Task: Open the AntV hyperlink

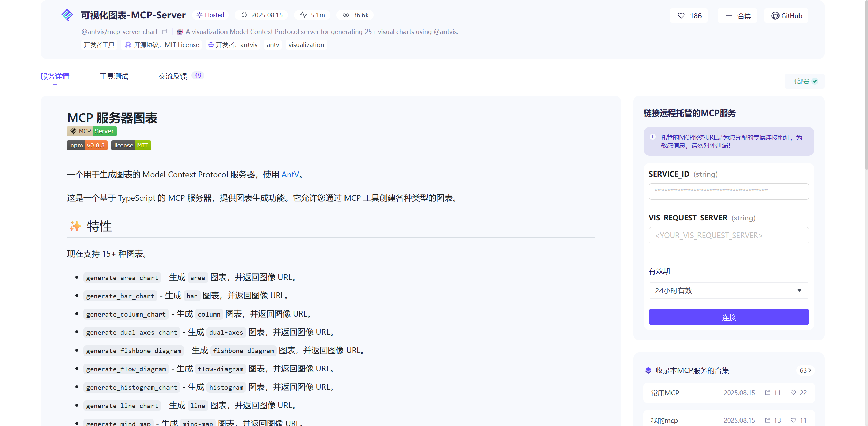Action: (290, 175)
